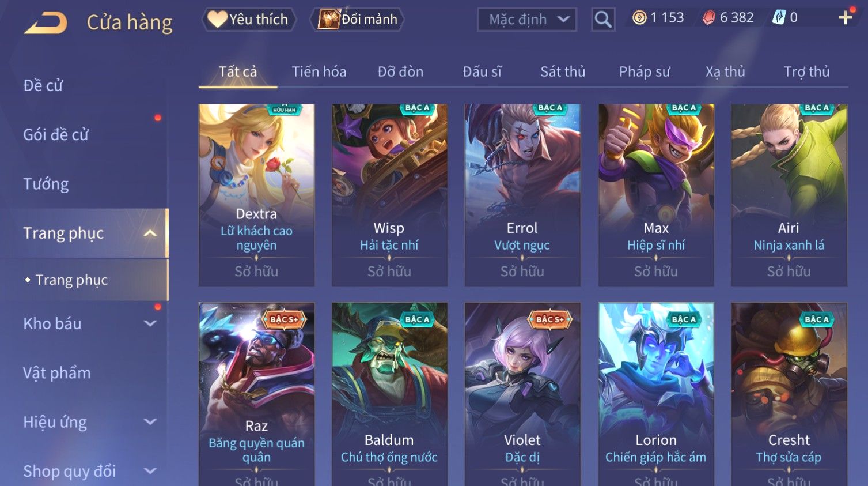This screenshot has width=868, height=486.
Task: Open the Mặc định sort dropdown
Action: (527, 20)
